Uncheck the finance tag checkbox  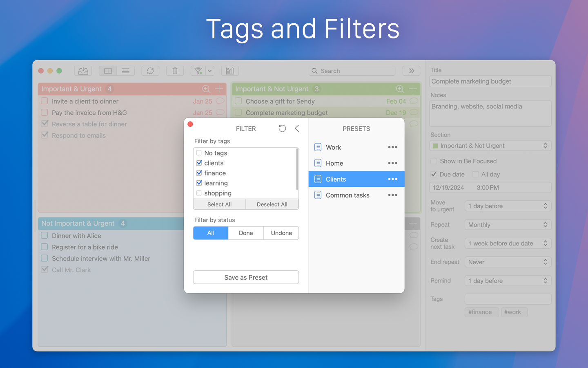tap(199, 173)
